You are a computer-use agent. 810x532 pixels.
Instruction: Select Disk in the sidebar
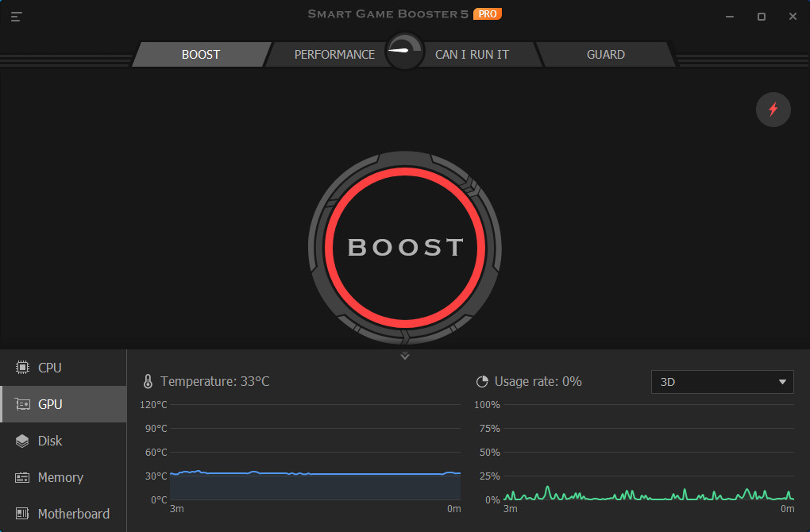click(x=50, y=440)
